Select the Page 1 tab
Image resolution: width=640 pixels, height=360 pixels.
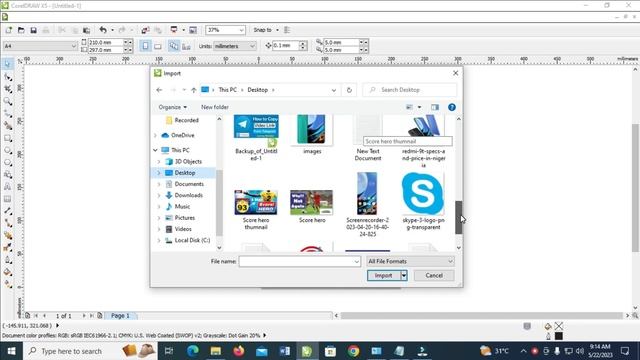(120, 316)
